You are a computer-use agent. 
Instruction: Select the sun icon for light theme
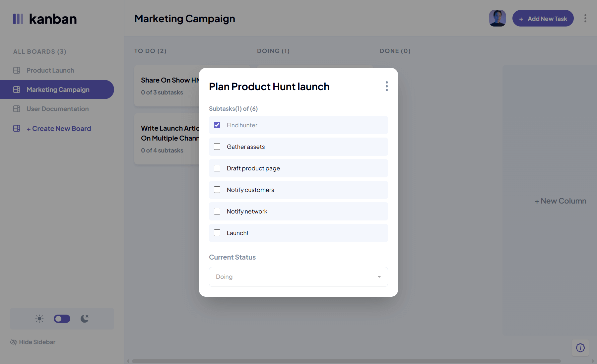[39, 319]
